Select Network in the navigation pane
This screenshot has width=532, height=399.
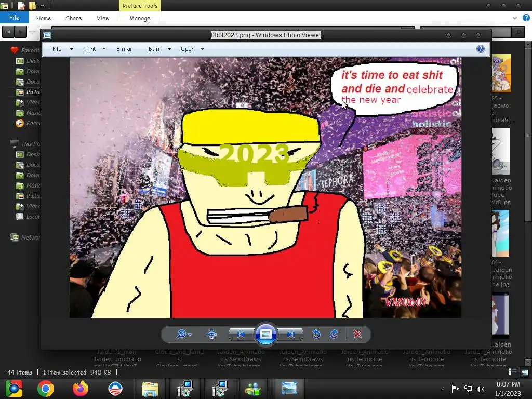(x=25, y=237)
